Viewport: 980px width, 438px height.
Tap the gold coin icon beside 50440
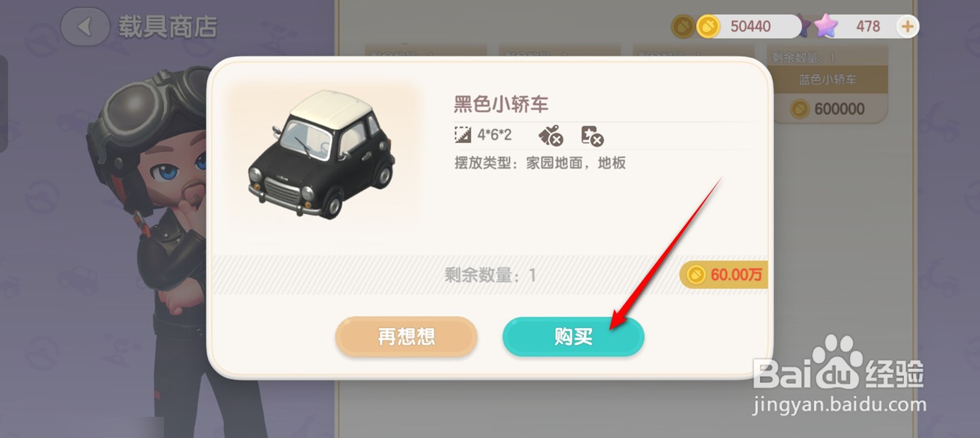tap(708, 27)
